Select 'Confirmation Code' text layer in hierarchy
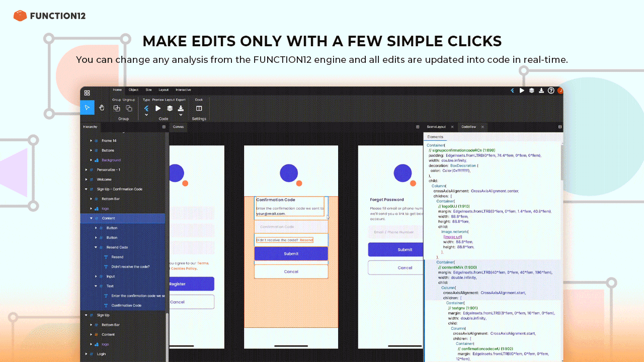 tap(126, 305)
